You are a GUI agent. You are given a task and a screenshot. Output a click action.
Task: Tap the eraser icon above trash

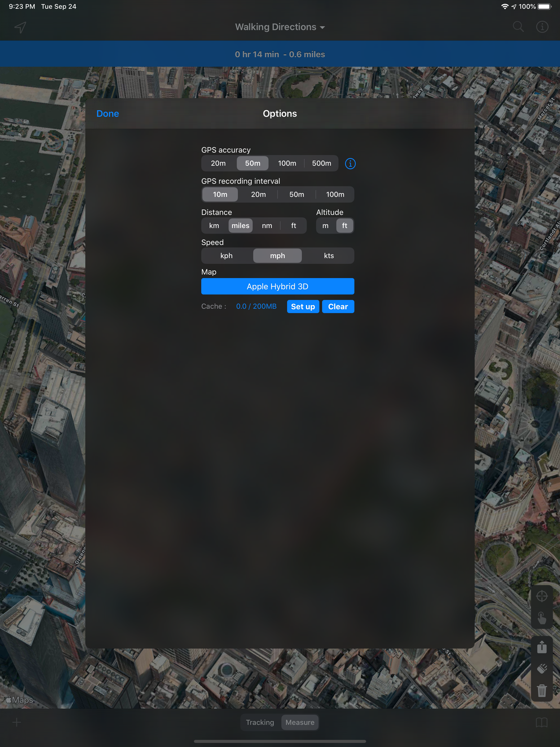click(542, 669)
